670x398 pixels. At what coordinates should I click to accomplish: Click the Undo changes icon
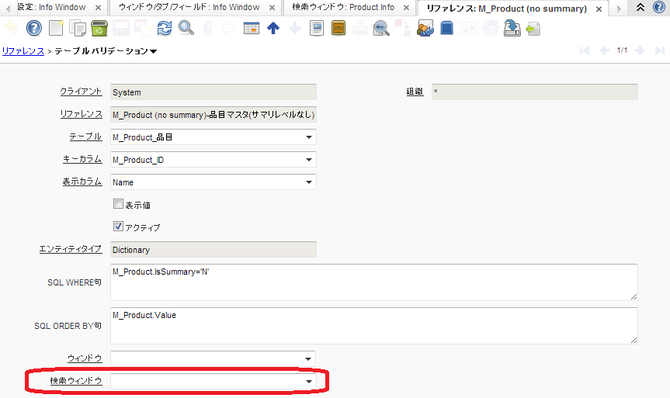[12, 29]
